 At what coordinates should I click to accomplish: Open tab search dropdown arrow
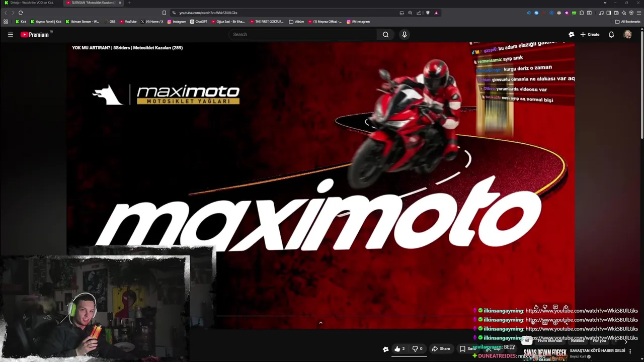click(x=605, y=3)
